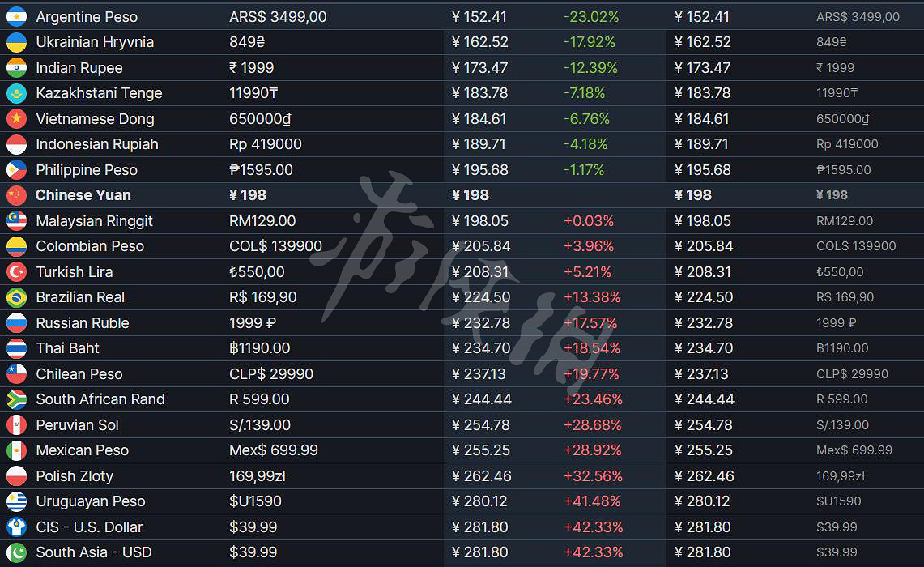The height and width of the screenshot is (567, 924).
Task: Select the Chinese Yuan row label
Action: (x=83, y=195)
